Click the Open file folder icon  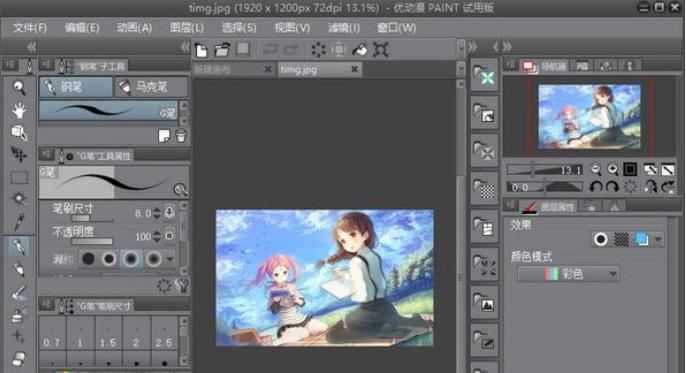[x=222, y=50]
